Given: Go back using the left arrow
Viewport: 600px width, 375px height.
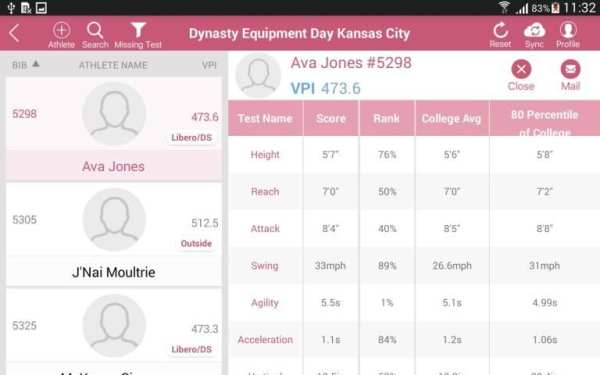Looking at the screenshot, I should pyautogui.click(x=14, y=33).
